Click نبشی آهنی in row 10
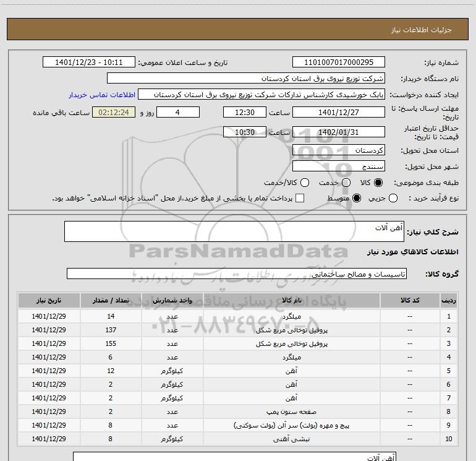476x461 pixels. click(x=291, y=439)
